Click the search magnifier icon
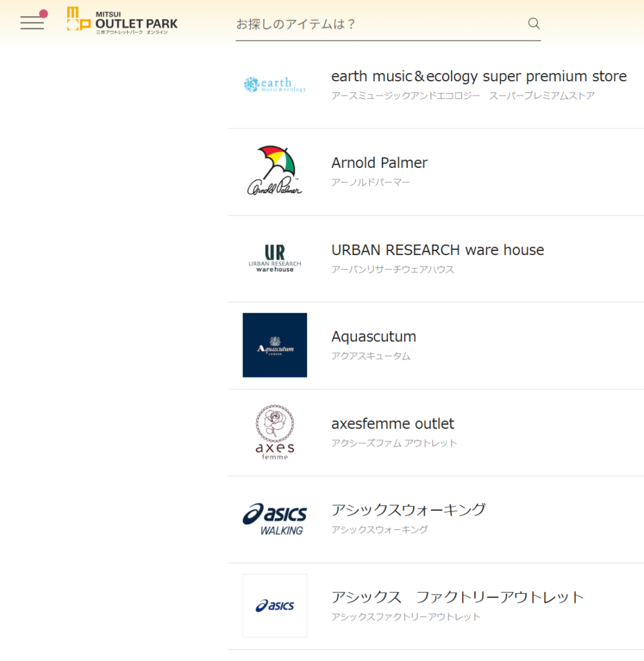The height and width of the screenshot is (661, 644). [x=534, y=23]
